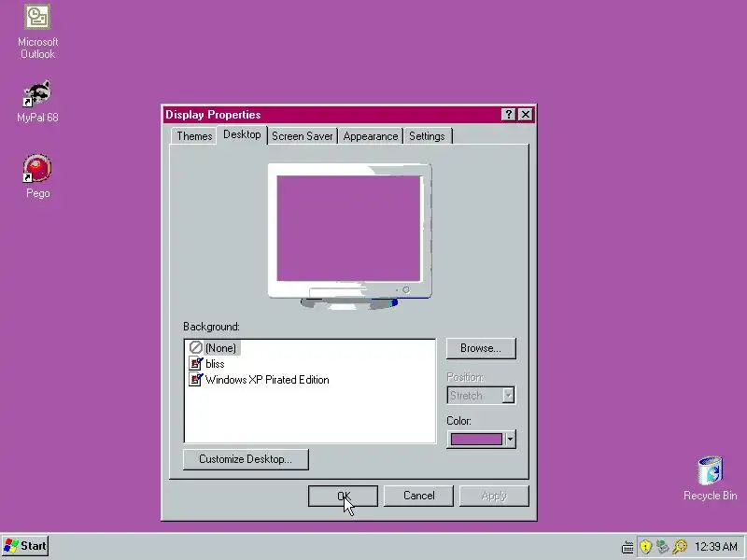Screen dimensions: 747x560
Task: Go to the Appearance tab
Action: pyautogui.click(x=370, y=136)
